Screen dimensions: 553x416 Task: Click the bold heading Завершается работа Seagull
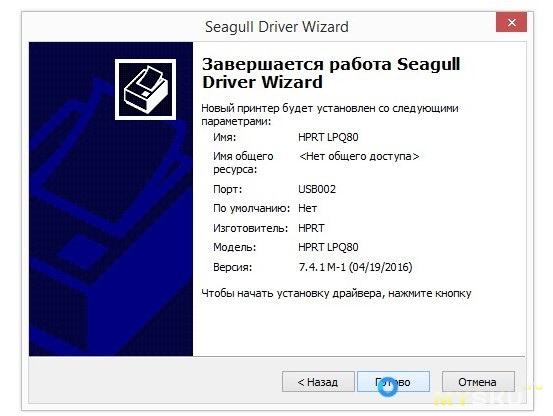[331, 64]
